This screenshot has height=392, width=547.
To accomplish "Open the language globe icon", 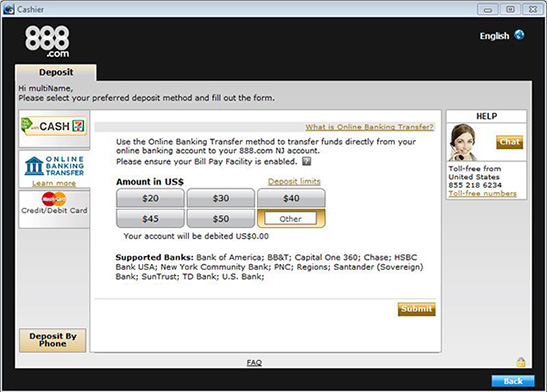I will [x=519, y=35].
